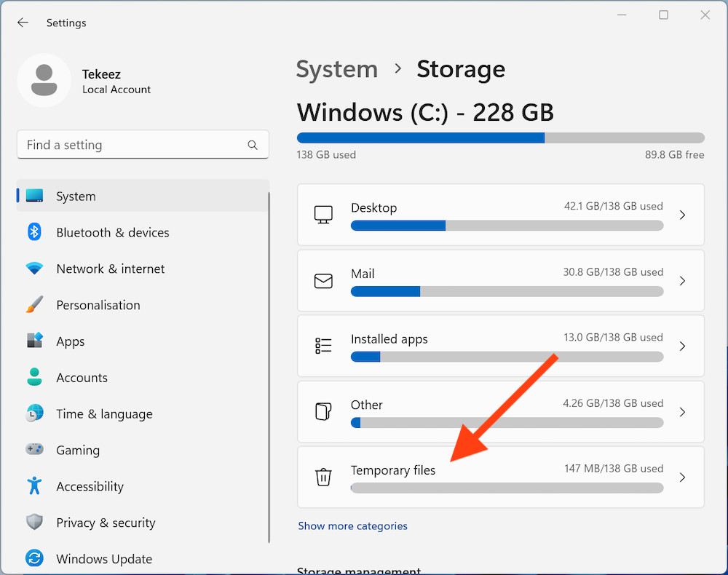Click the Wi-Fi network icon in sidebar
728x575 pixels.
34,269
